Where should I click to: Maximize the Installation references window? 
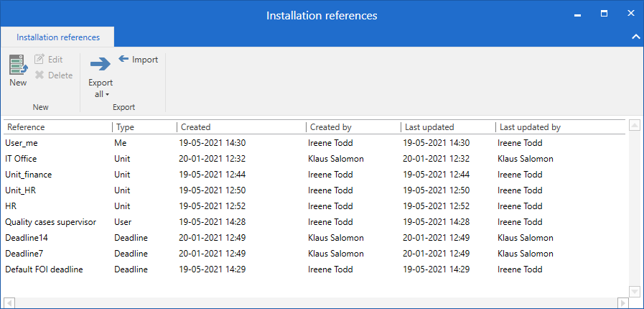[x=604, y=14]
